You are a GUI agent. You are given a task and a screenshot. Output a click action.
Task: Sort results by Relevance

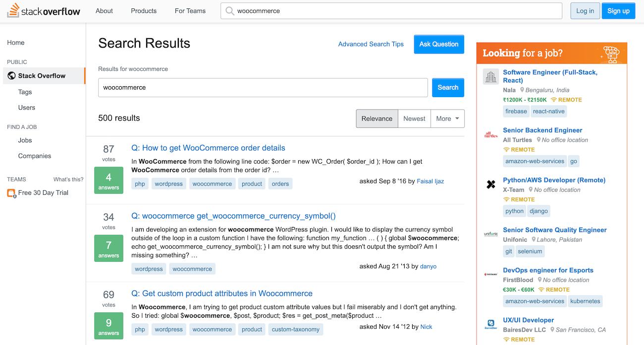377,118
